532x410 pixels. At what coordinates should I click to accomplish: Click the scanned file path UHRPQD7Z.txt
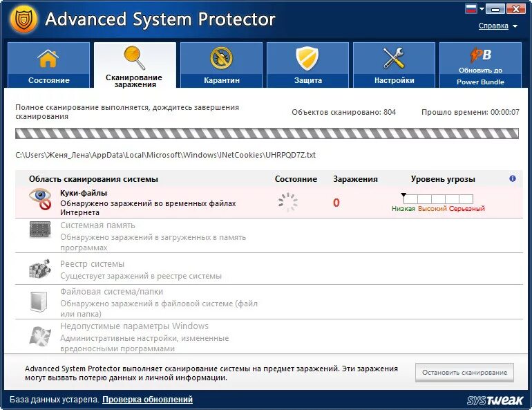pyautogui.click(x=166, y=155)
